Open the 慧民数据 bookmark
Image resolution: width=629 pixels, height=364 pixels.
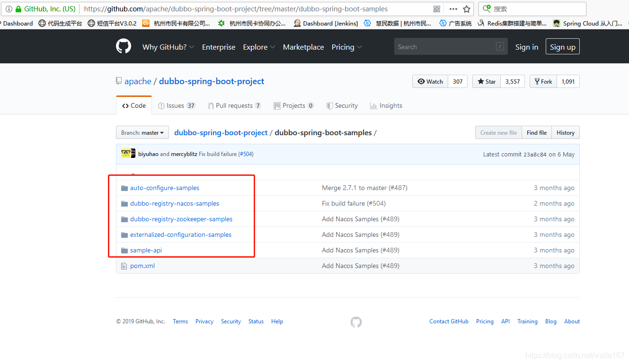pyautogui.click(x=398, y=23)
